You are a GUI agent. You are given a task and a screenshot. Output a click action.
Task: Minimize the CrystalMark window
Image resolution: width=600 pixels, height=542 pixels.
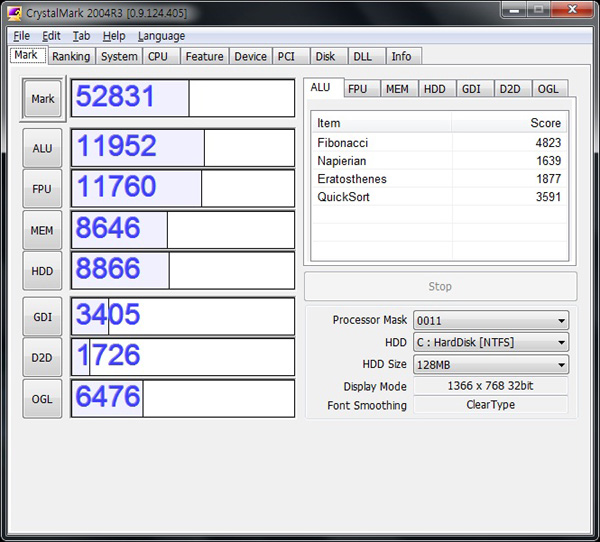(x=514, y=9)
